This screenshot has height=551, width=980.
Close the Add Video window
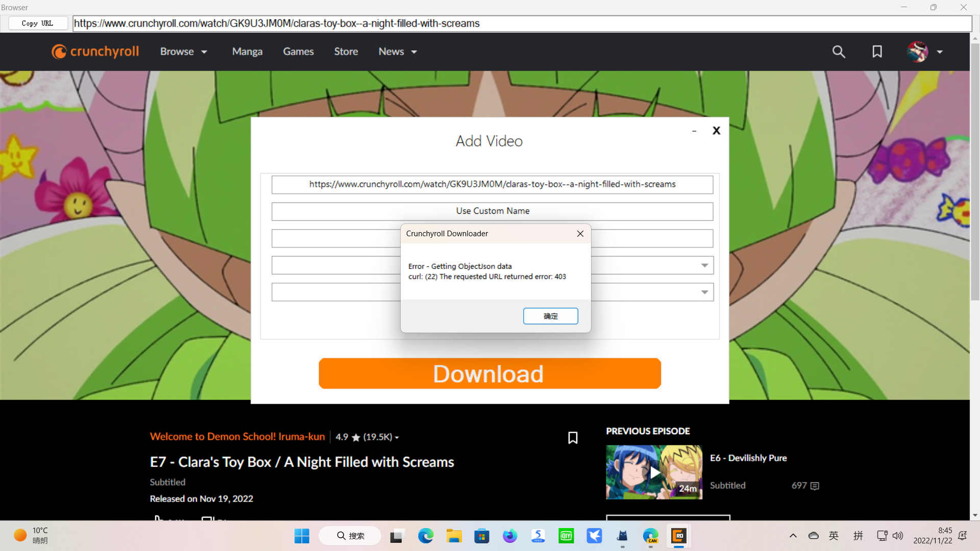point(716,131)
